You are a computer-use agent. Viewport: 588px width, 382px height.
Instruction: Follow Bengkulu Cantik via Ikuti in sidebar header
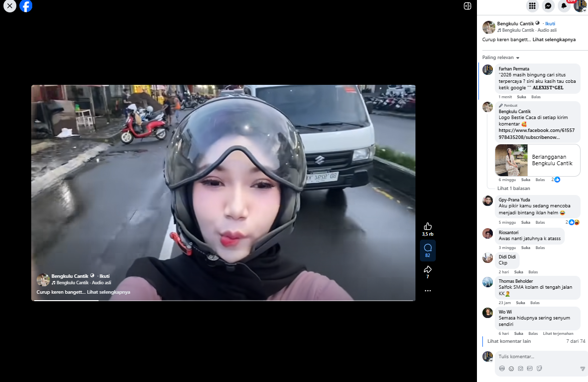click(x=550, y=23)
